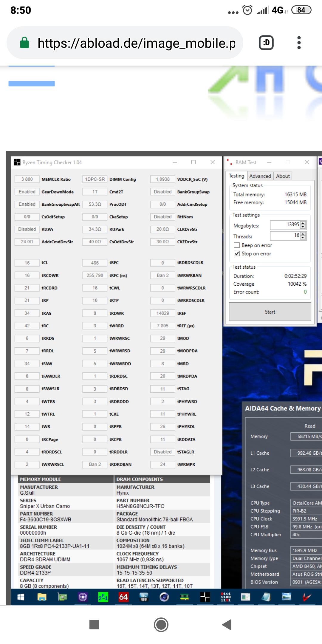
Task: Select the Error count value 0
Action: (x=305, y=292)
